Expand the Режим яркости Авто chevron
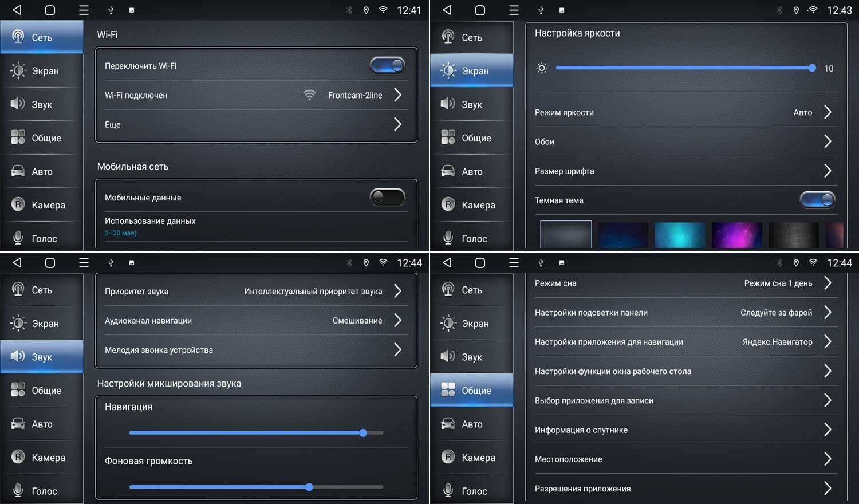Image resolution: width=859 pixels, height=504 pixels. click(827, 112)
